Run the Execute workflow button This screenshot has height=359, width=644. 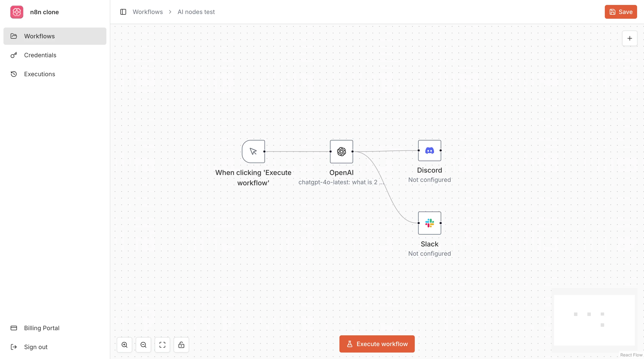pyautogui.click(x=377, y=344)
